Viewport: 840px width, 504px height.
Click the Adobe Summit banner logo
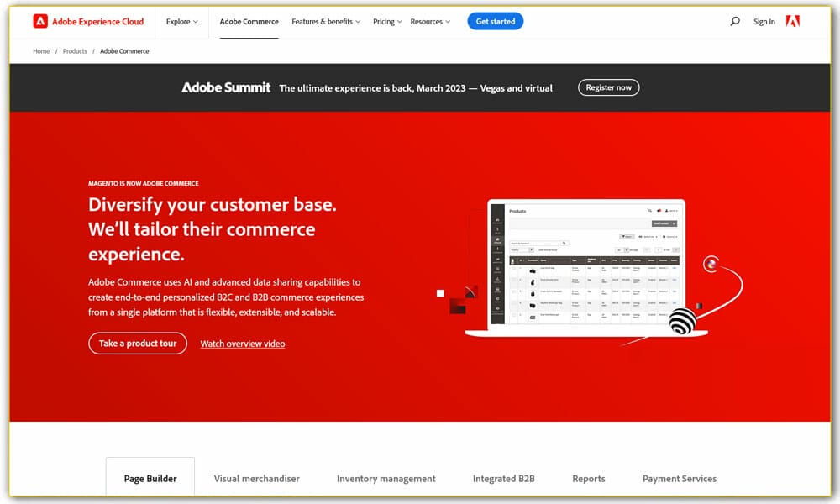coord(226,87)
